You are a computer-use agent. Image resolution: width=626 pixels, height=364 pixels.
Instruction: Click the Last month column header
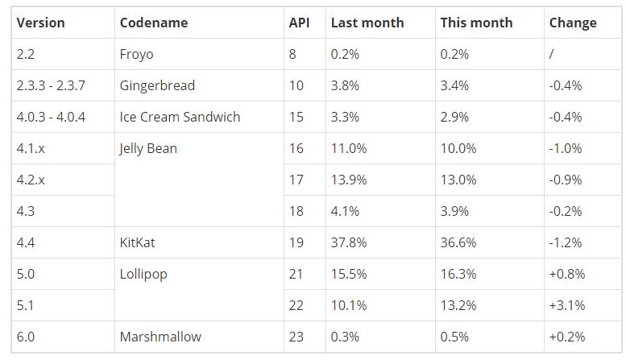tap(367, 23)
